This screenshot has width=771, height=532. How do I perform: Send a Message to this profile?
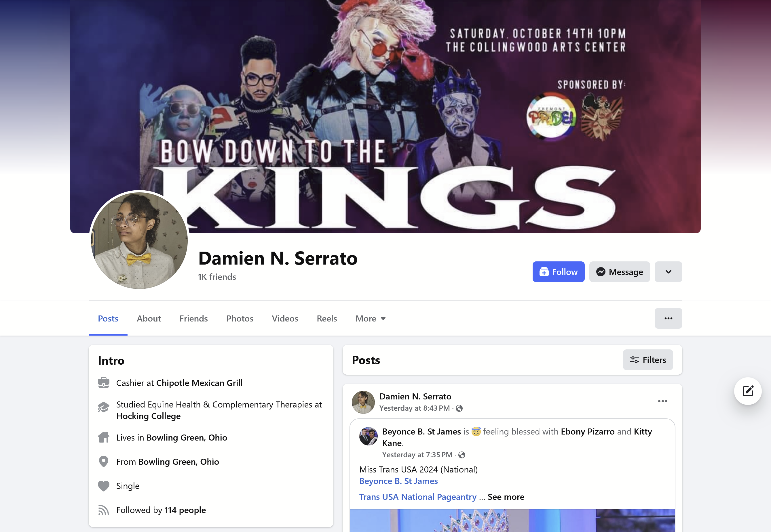click(620, 272)
